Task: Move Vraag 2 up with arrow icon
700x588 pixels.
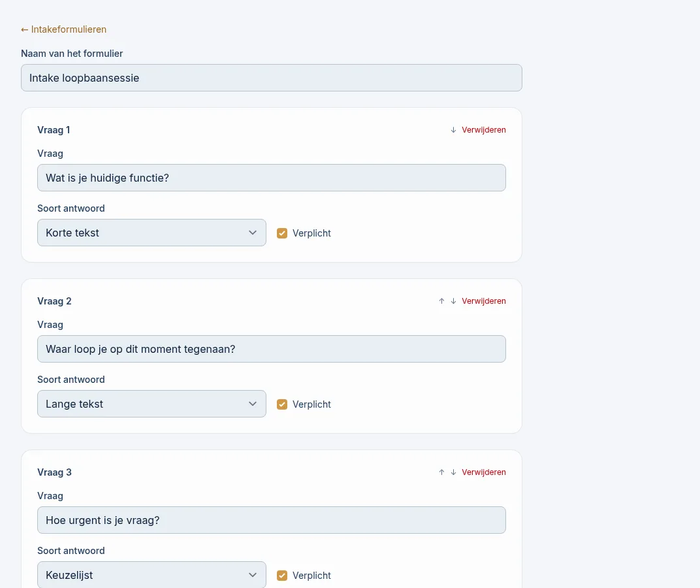Action: [x=441, y=301]
